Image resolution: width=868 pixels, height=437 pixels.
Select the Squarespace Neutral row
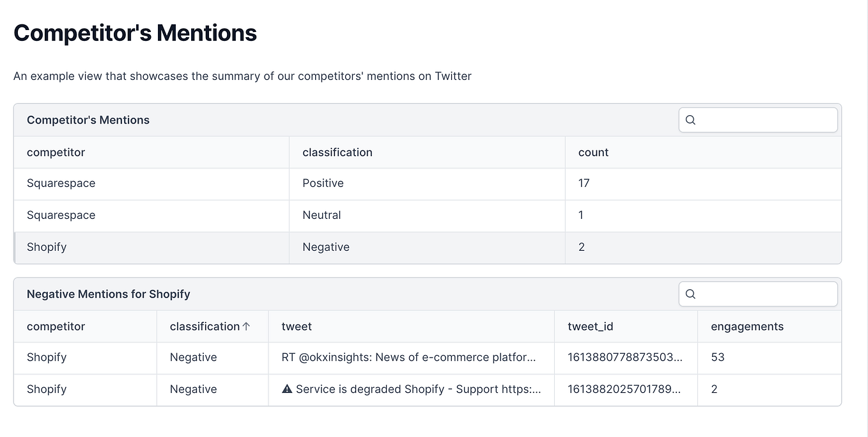click(428, 216)
